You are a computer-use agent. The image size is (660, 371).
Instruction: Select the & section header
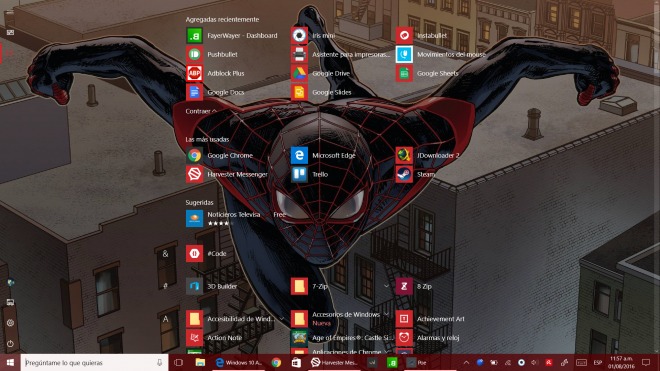coord(165,254)
